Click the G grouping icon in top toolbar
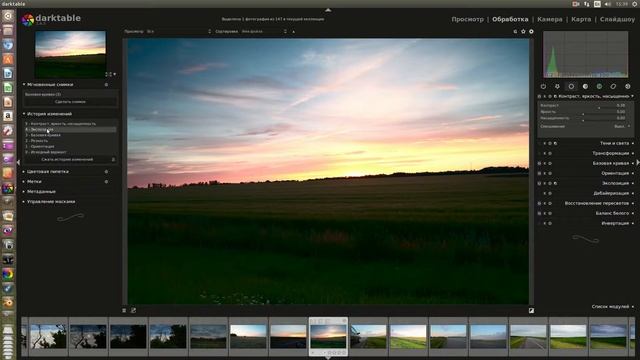 [515, 31]
